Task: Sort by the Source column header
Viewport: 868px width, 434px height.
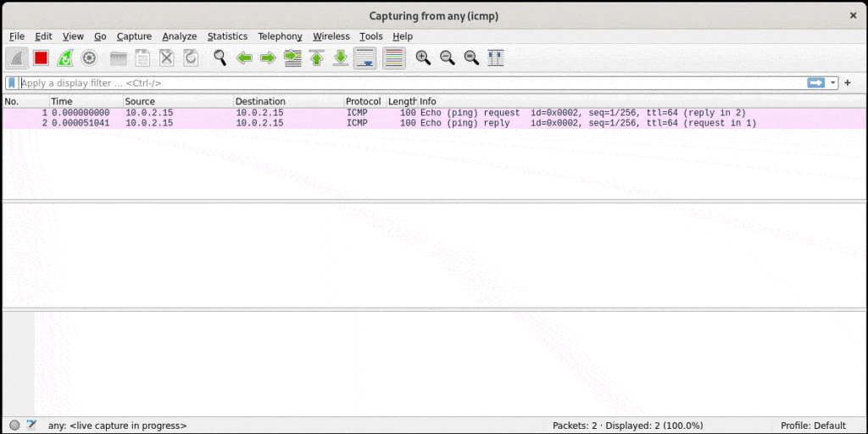Action: pos(178,102)
